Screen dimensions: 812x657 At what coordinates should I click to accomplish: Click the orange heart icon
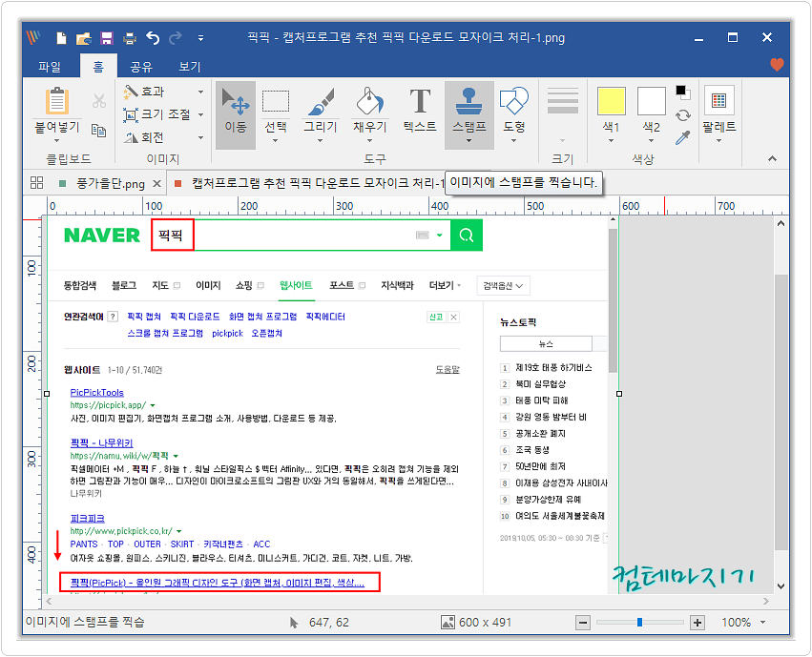[x=777, y=65]
